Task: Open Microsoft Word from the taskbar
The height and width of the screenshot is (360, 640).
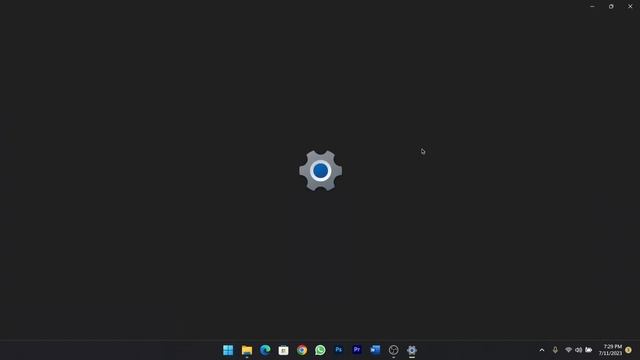Action: click(375, 350)
